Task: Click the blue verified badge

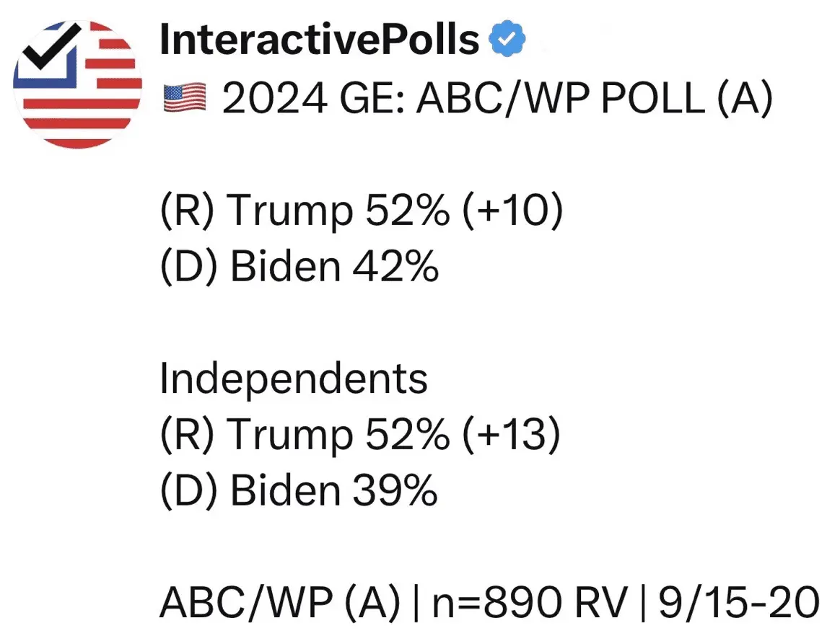Action: pos(508,40)
